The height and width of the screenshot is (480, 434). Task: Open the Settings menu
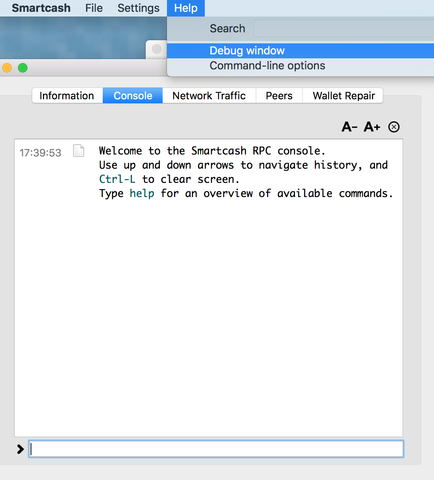[138, 8]
